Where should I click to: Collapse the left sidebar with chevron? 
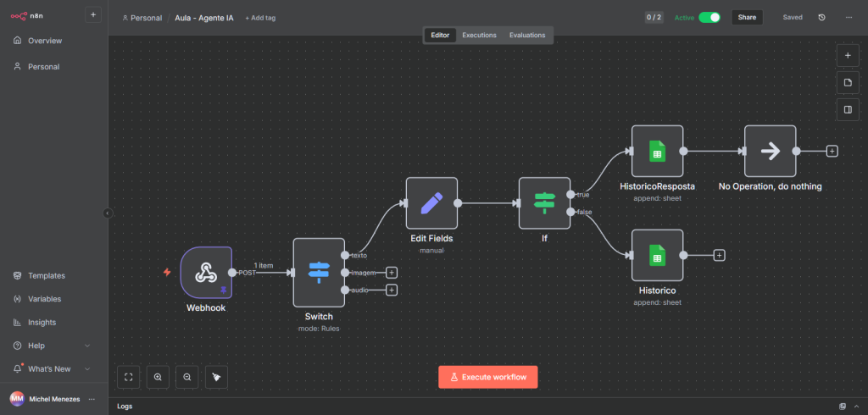108,213
